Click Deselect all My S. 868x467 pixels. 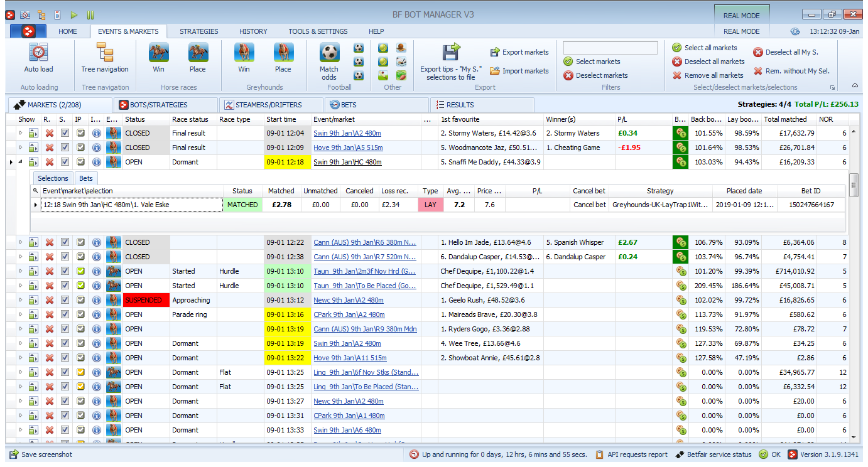pyautogui.click(x=786, y=52)
